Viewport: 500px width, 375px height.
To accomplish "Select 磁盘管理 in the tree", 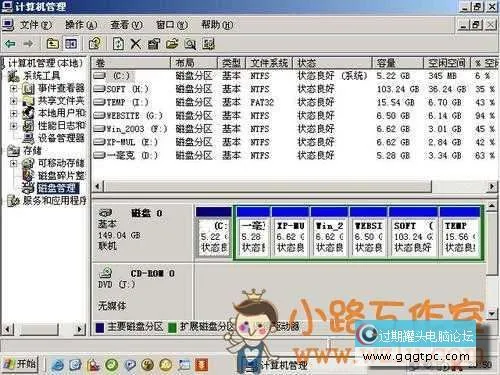I will click(x=57, y=188).
